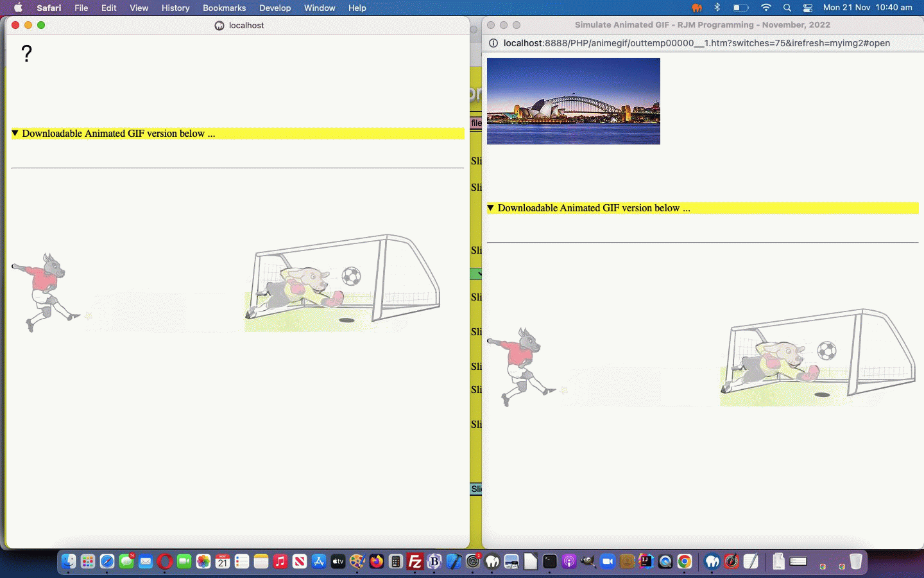
Task: Open the Develop menu
Action: pyautogui.click(x=275, y=8)
